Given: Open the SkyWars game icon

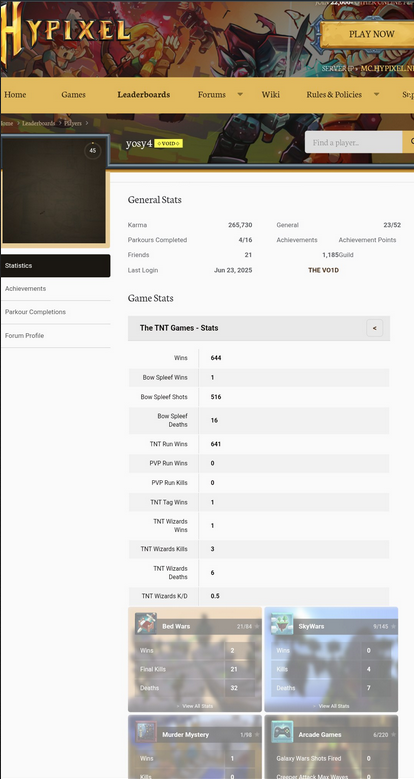Looking at the screenshot, I should (x=282, y=624).
